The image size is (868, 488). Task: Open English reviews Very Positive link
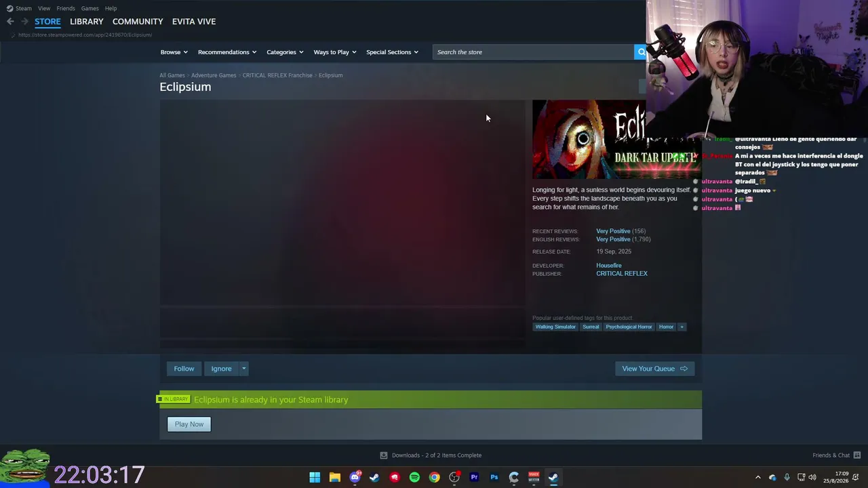613,239
